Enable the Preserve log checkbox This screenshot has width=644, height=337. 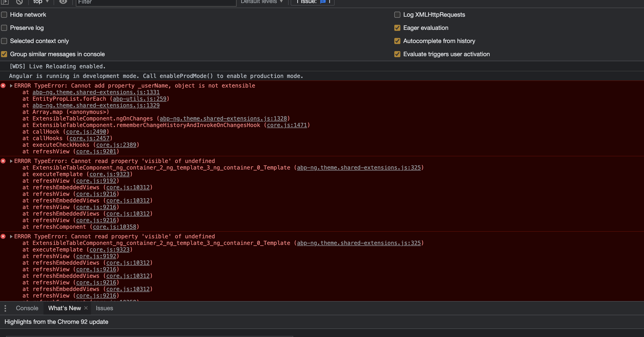[4, 28]
